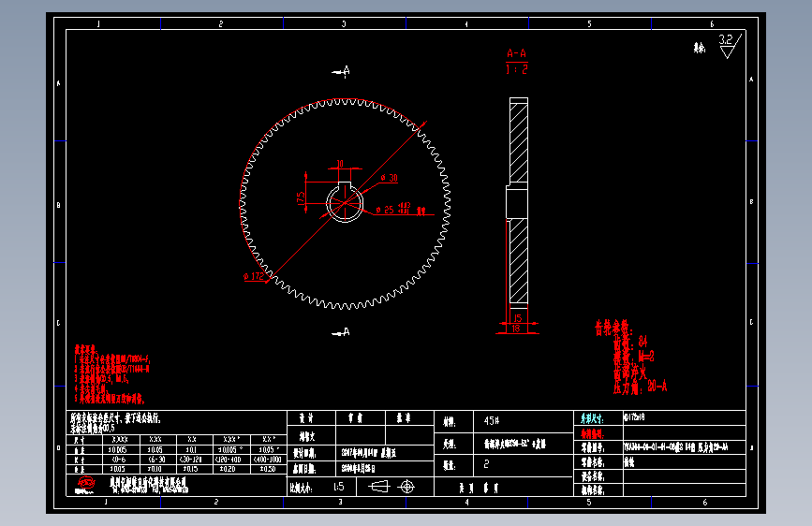Click the tooth count value 84
Screen dimensions: 812x526
pos(642,342)
